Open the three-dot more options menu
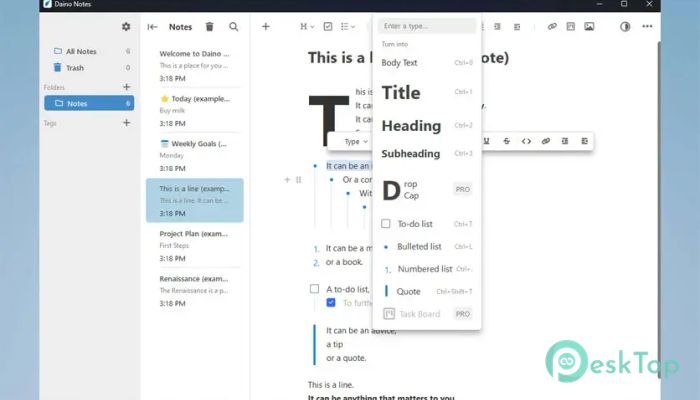700x400 pixels. click(647, 27)
